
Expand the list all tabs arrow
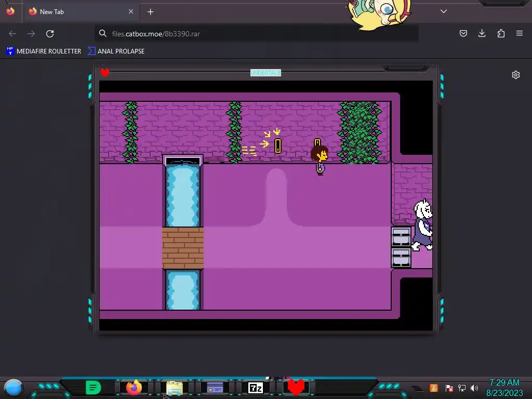[x=444, y=11]
